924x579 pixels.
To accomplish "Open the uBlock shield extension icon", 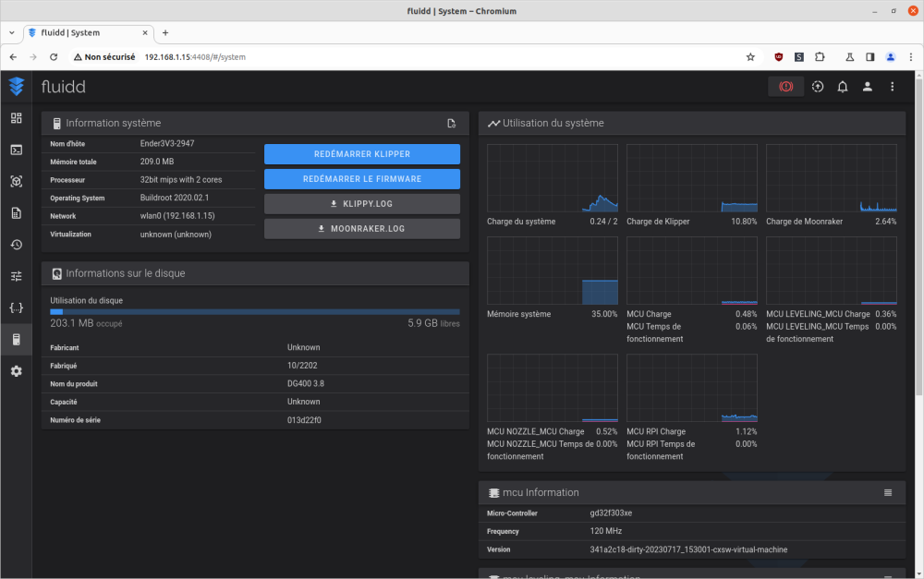I will (x=778, y=57).
